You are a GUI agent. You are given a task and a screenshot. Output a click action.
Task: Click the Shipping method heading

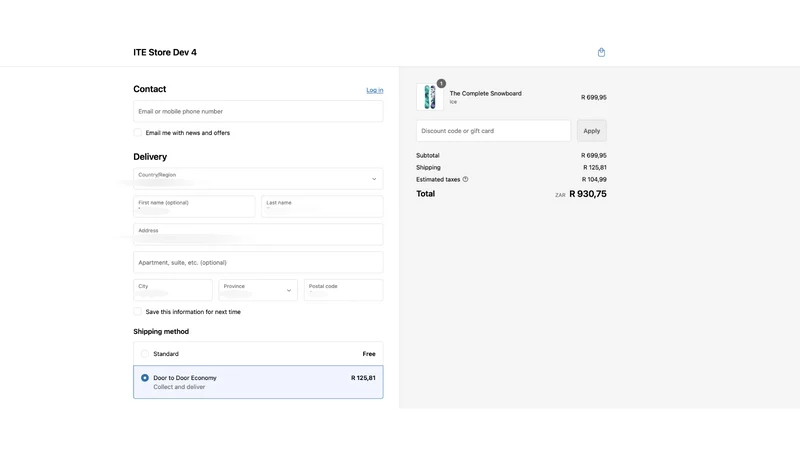pyautogui.click(x=161, y=332)
